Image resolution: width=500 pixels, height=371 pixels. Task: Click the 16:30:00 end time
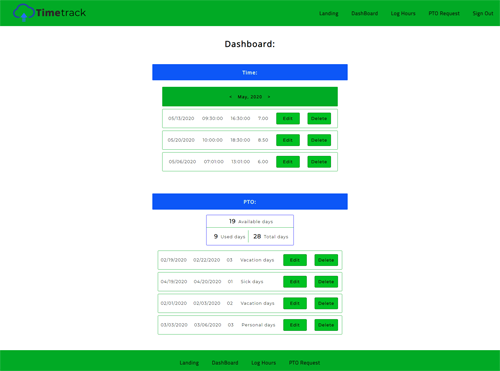[240, 118]
